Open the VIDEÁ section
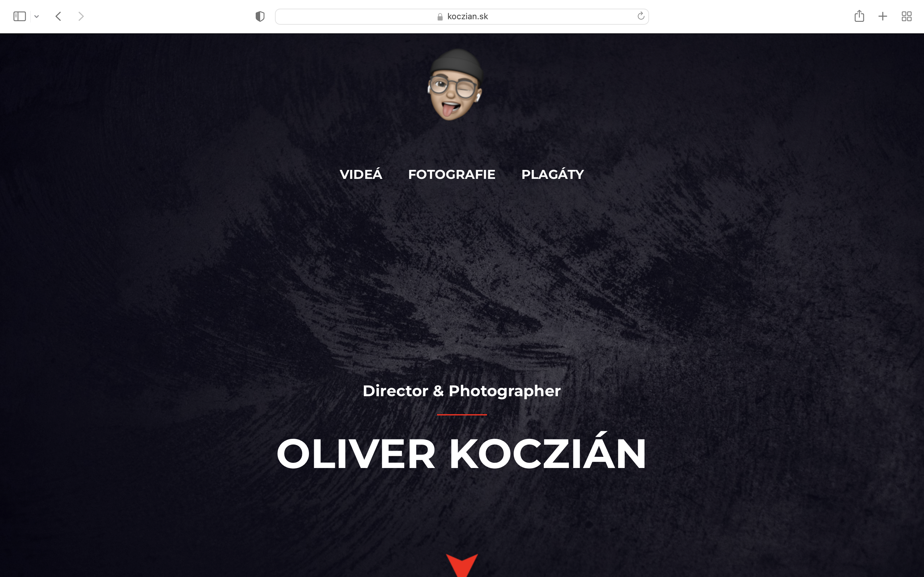Viewport: 924px width, 577px height. point(361,174)
